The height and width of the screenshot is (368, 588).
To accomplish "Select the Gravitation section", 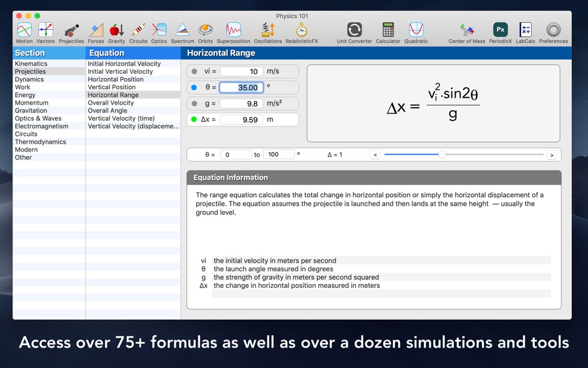I will [x=49, y=110].
